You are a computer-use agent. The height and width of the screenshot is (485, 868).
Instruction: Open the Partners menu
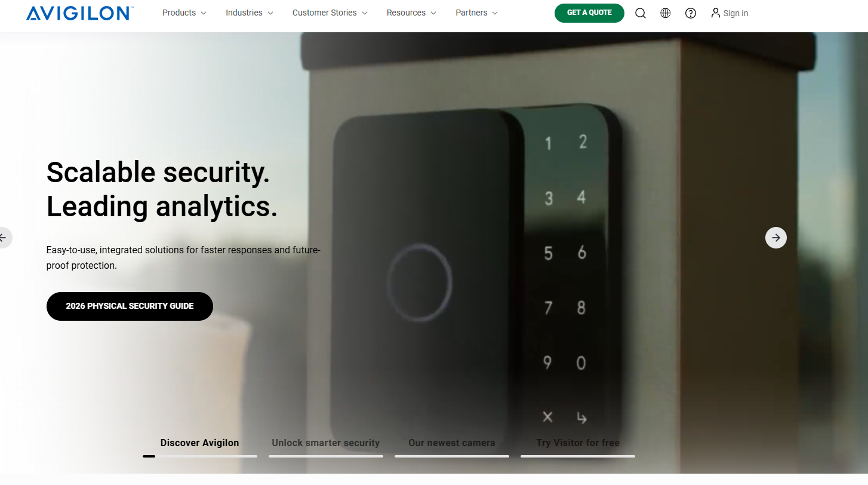[477, 13]
